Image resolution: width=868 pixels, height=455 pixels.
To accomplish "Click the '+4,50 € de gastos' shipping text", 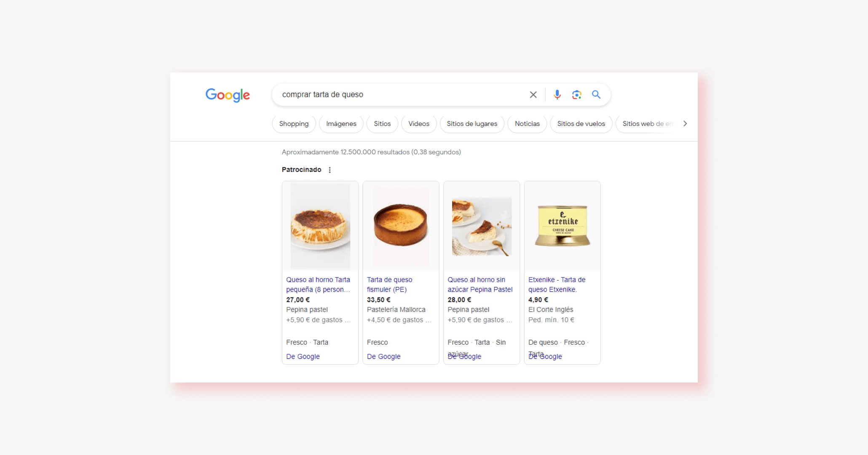I will point(399,320).
